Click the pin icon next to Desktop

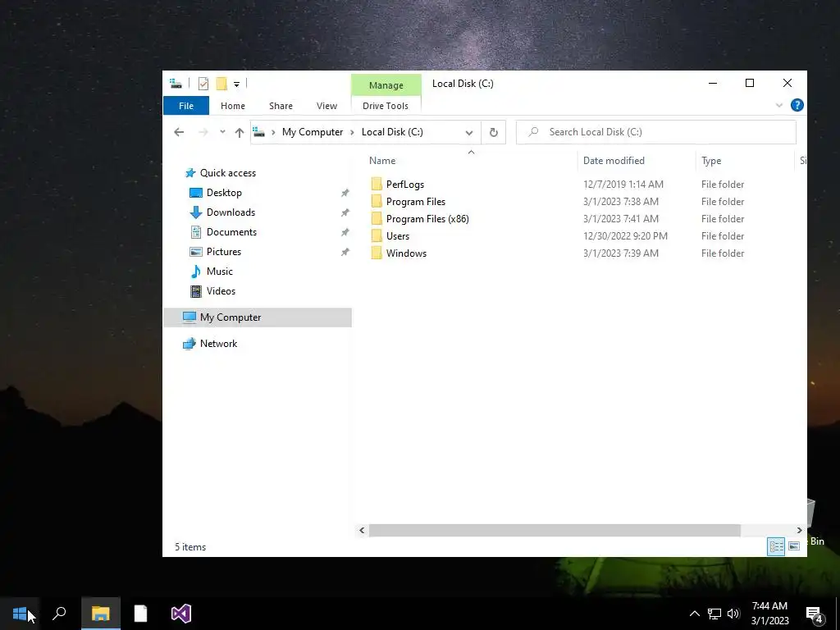point(345,193)
